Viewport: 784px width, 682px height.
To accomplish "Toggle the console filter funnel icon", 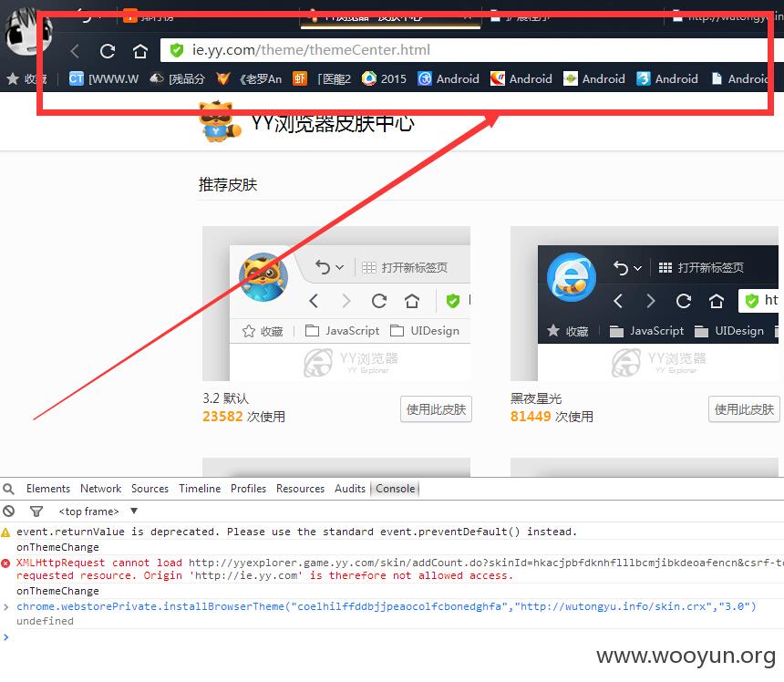I will click(36, 511).
